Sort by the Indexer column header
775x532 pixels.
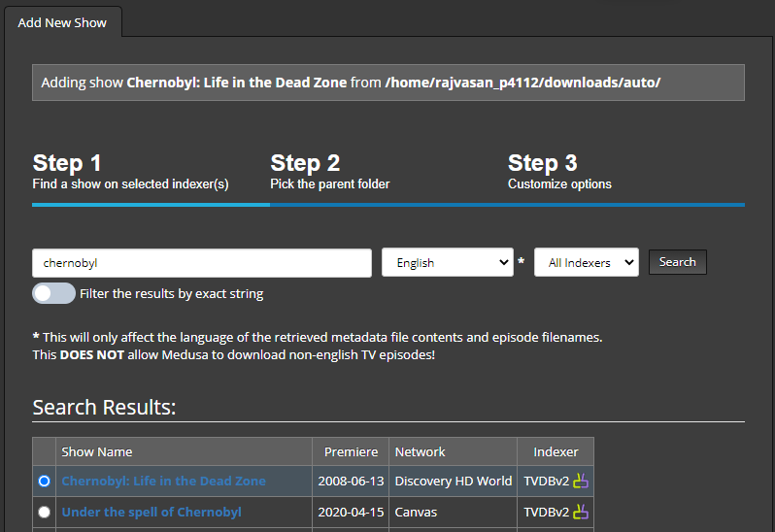point(556,451)
